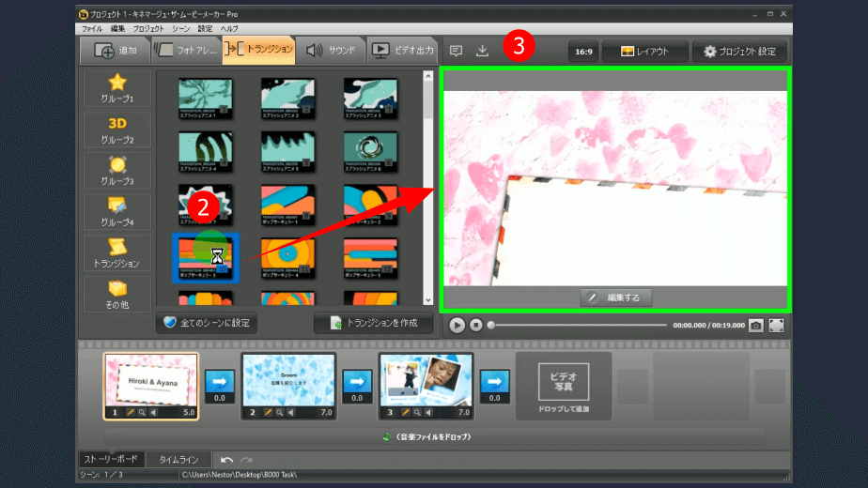This screenshot has height=488, width=868.
Task: Select the 3D グループ2 category
Action: [x=117, y=130]
